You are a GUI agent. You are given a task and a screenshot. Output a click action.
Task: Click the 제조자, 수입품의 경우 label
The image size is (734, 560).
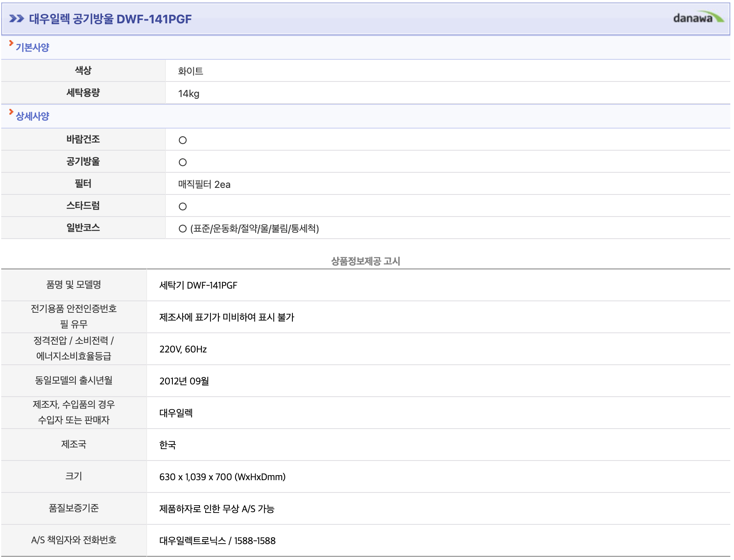pos(74,412)
